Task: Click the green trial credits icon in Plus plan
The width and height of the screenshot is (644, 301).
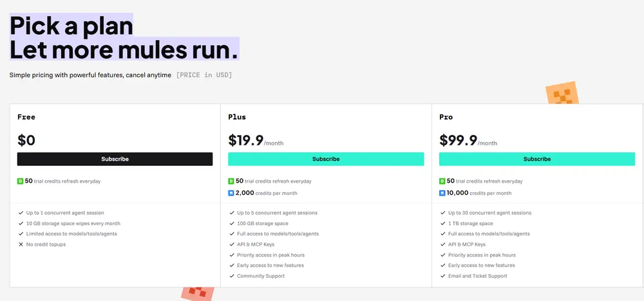Action: click(x=231, y=181)
